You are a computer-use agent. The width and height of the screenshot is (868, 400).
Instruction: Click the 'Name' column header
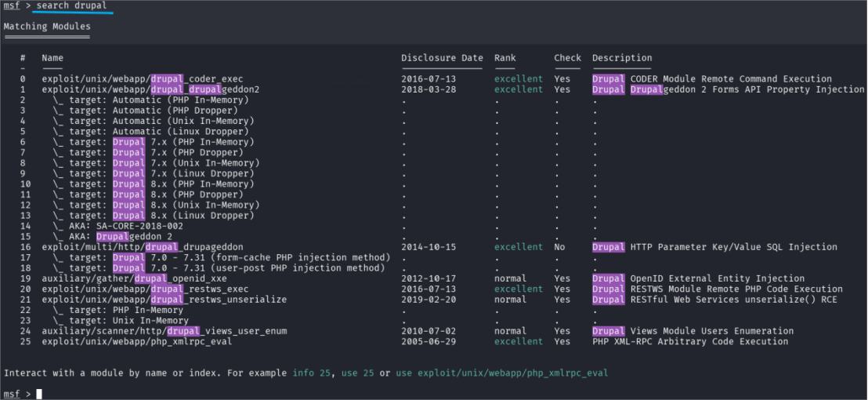click(x=52, y=58)
